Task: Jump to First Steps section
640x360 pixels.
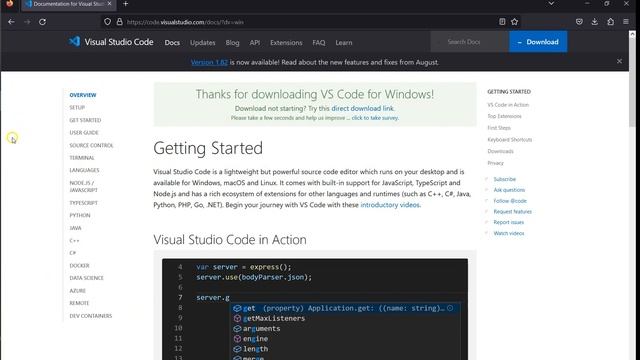Action: click(x=499, y=128)
